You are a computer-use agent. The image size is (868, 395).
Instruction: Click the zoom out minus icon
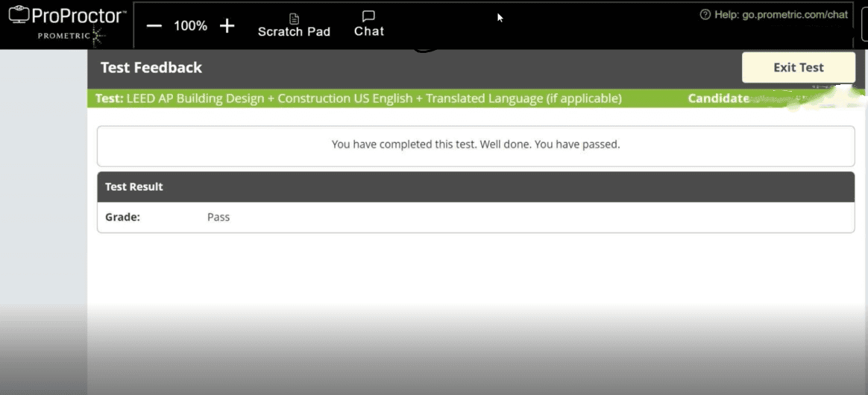click(x=154, y=26)
